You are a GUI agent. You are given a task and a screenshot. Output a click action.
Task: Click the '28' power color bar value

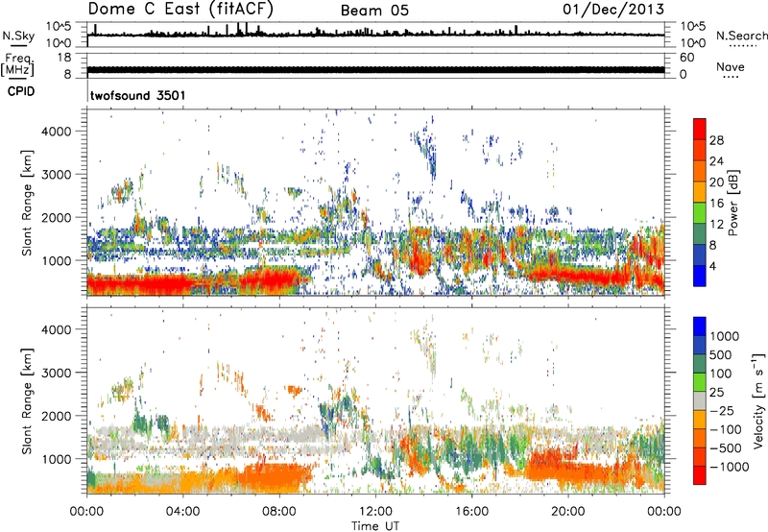pyautogui.click(x=716, y=140)
